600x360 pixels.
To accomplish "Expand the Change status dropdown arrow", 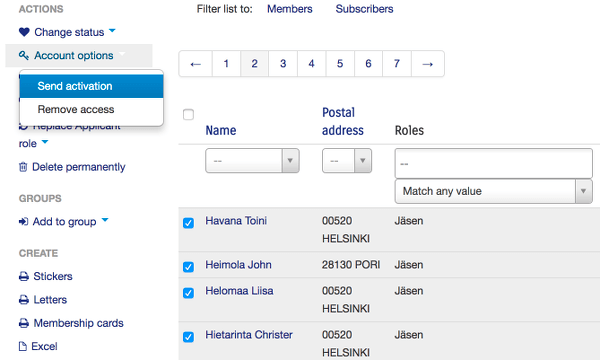I will click(112, 31).
